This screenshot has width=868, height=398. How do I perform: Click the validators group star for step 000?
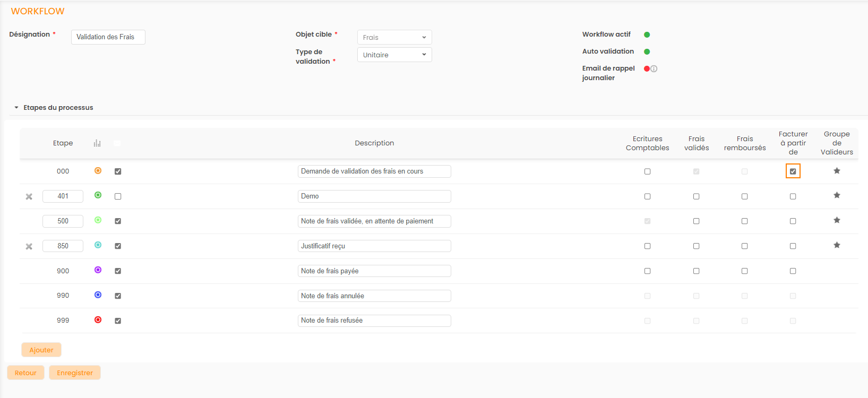[x=837, y=171]
